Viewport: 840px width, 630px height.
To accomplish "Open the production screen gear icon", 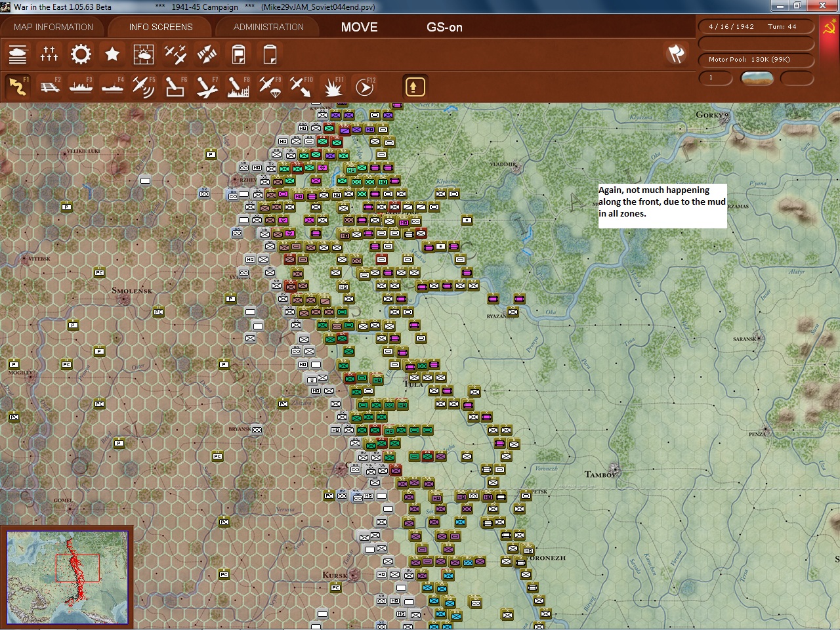I will pyautogui.click(x=81, y=54).
